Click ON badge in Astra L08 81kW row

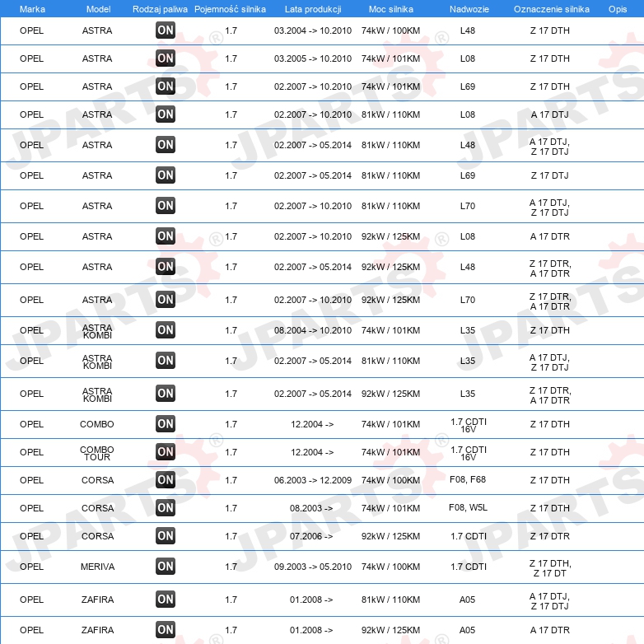(166, 114)
